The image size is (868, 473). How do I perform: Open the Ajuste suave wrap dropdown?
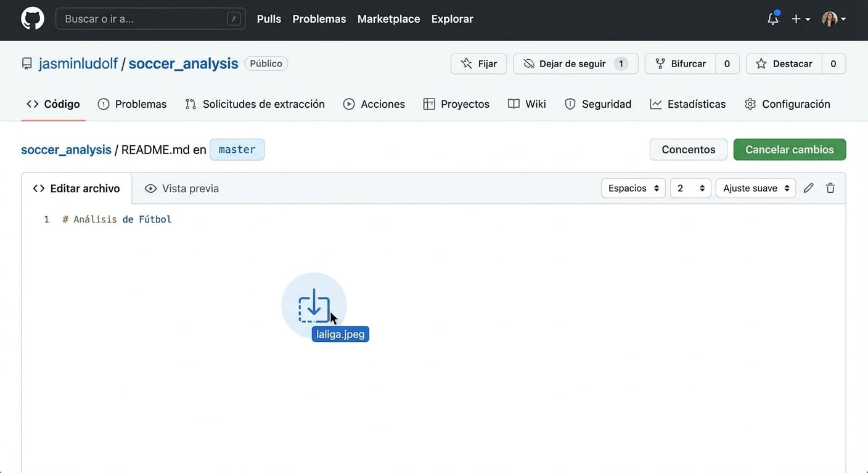pyautogui.click(x=756, y=188)
